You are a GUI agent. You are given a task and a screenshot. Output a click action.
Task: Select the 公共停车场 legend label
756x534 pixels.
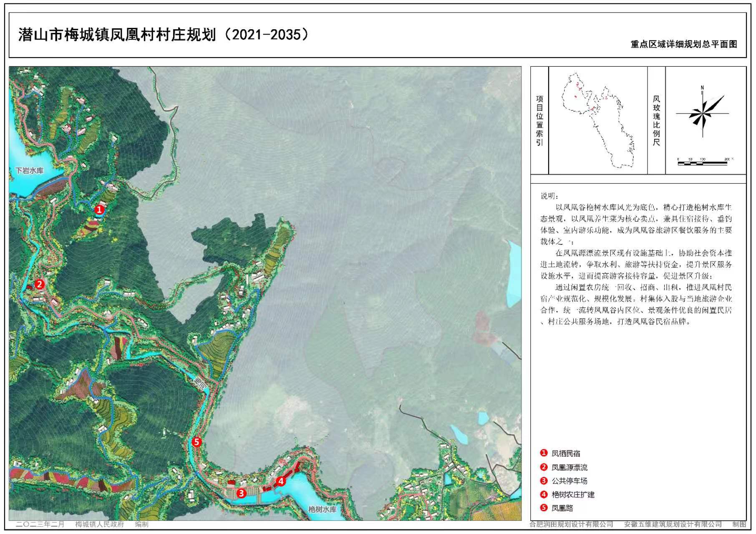(x=569, y=481)
